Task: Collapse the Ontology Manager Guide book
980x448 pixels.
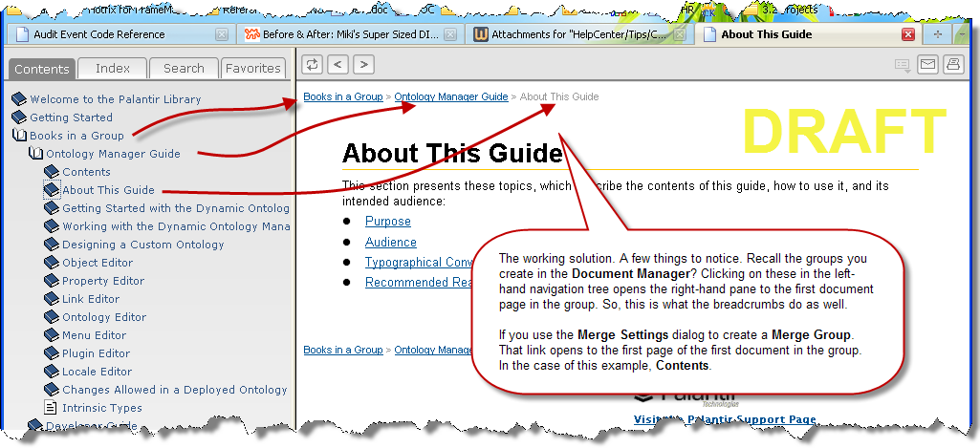Action: pyautogui.click(x=35, y=154)
